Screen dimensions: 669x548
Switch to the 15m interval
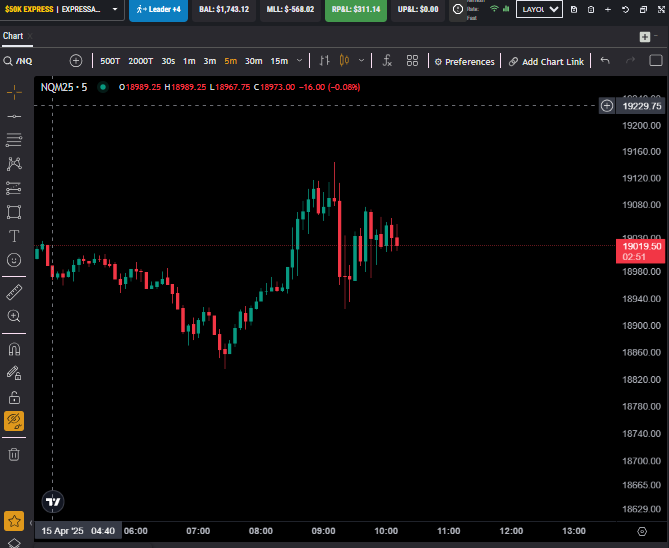point(279,61)
